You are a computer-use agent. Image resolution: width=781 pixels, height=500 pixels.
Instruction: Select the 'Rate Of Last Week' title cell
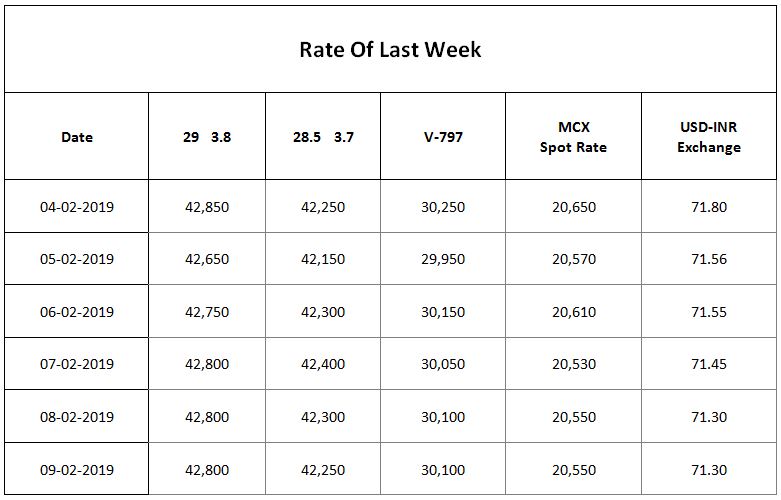click(x=390, y=49)
